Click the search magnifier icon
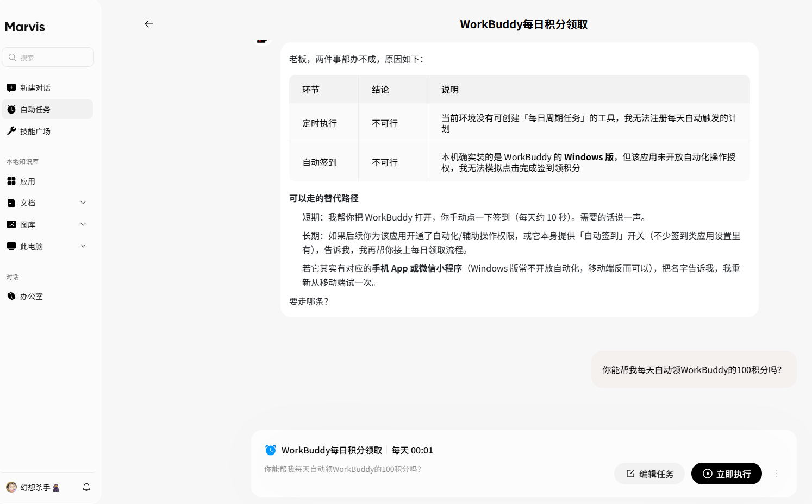 [12, 57]
